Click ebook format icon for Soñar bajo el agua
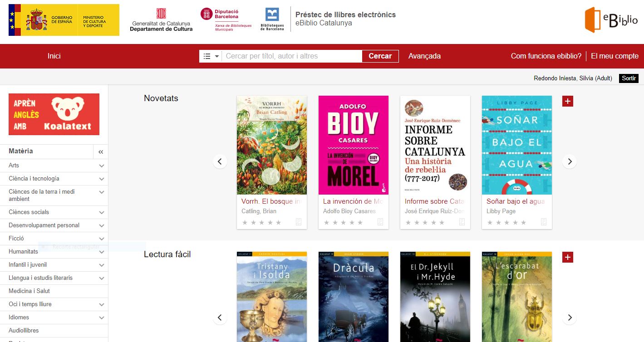644x342 pixels. (x=544, y=222)
